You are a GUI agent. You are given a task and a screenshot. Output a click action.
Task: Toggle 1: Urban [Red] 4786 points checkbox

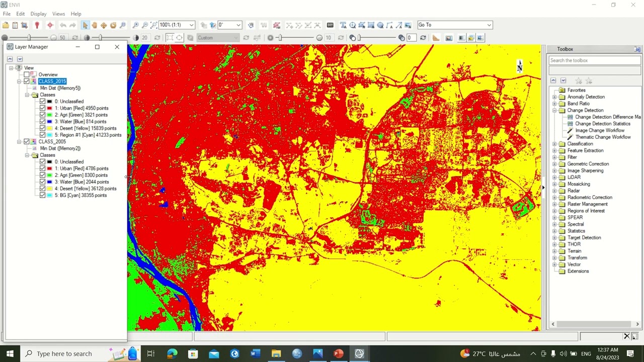pos(43,168)
